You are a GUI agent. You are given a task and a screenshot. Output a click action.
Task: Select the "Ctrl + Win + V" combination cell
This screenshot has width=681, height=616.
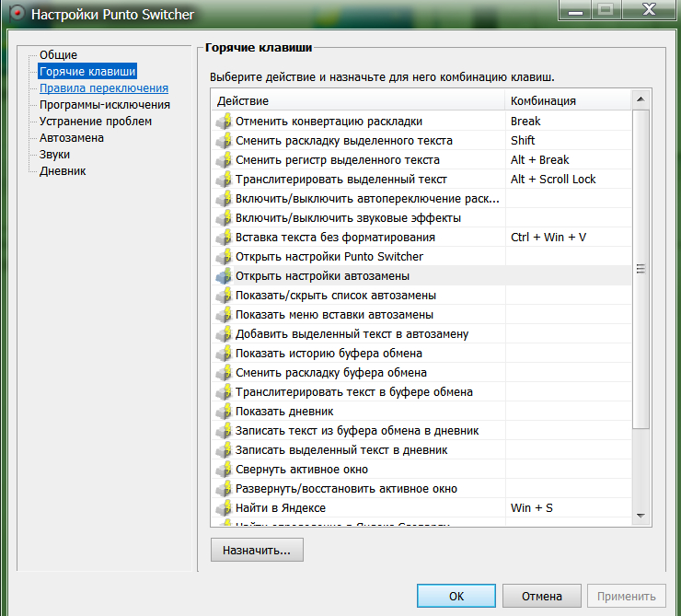coord(568,238)
